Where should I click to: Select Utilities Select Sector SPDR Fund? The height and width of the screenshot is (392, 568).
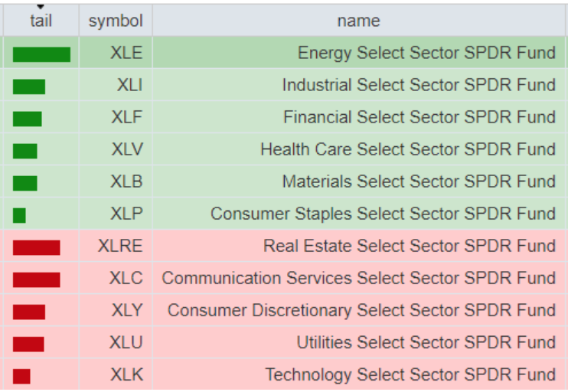[x=426, y=342]
